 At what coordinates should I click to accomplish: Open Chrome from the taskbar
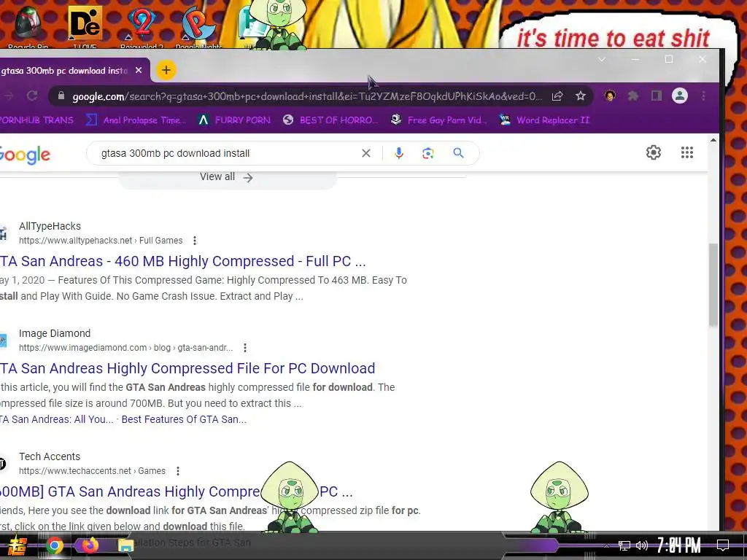[54, 545]
